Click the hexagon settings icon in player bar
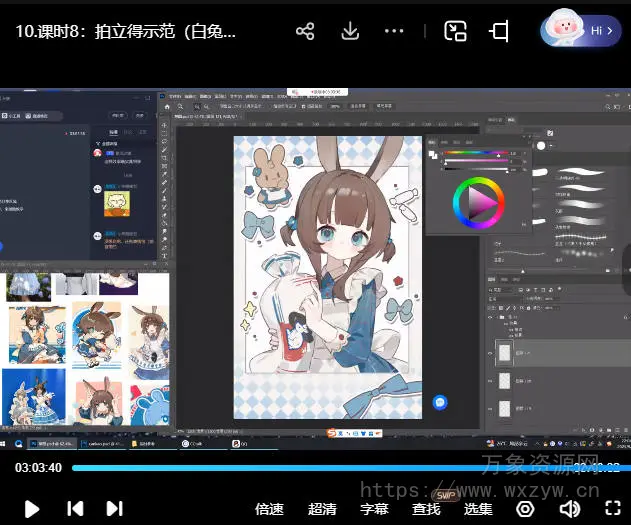 525,509
